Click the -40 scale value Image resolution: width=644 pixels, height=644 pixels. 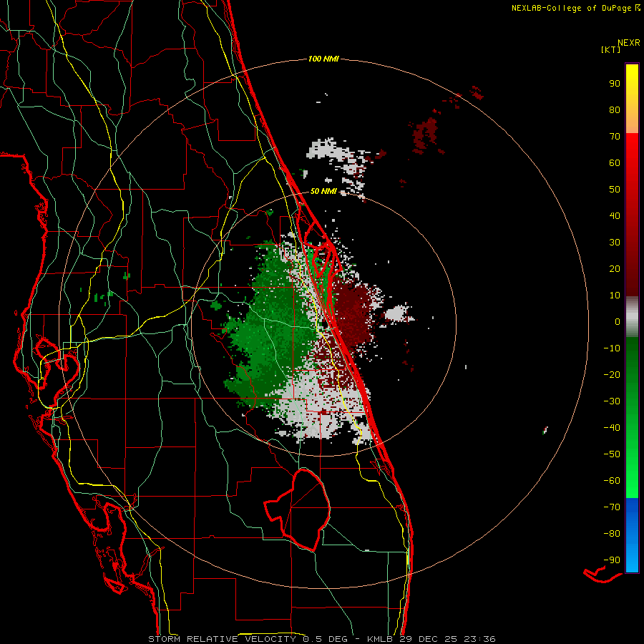[612, 428]
